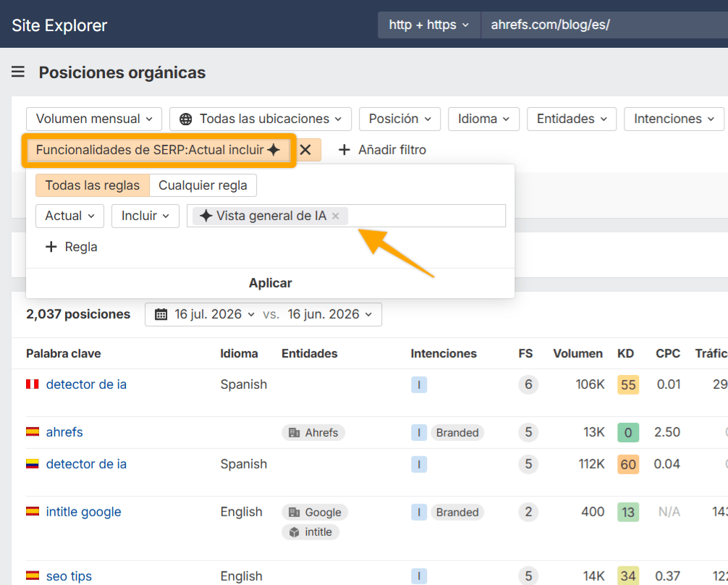The image size is (728, 585).
Task: Sort by Volumen column header
Action: click(x=577, y=353)
